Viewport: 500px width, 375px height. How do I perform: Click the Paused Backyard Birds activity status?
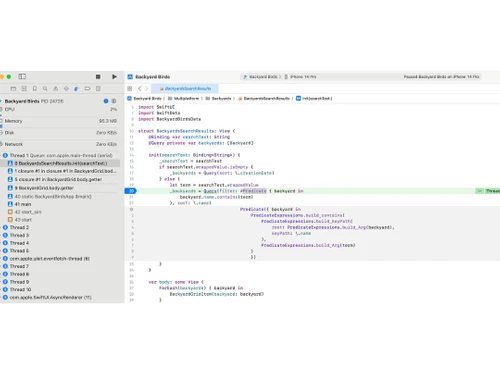pyautogui.click(x=441, y=77)
